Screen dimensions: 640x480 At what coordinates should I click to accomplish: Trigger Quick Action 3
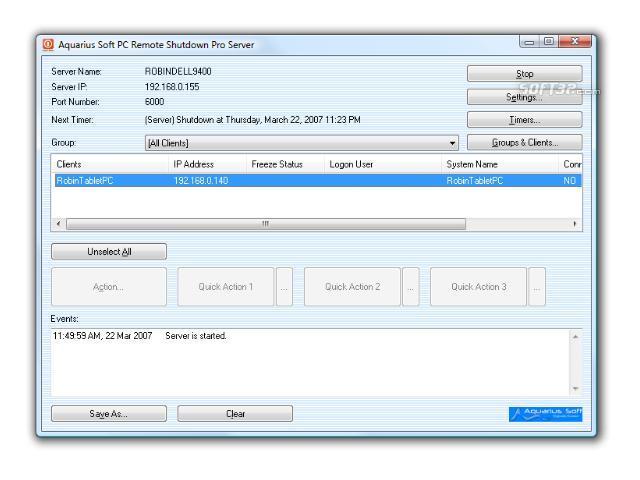(x=478, y=287)
